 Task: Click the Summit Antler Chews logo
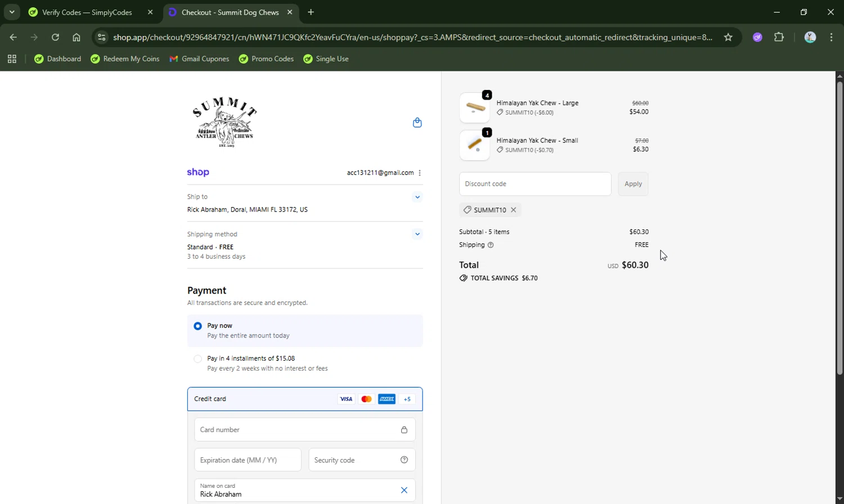click(225, 122)
